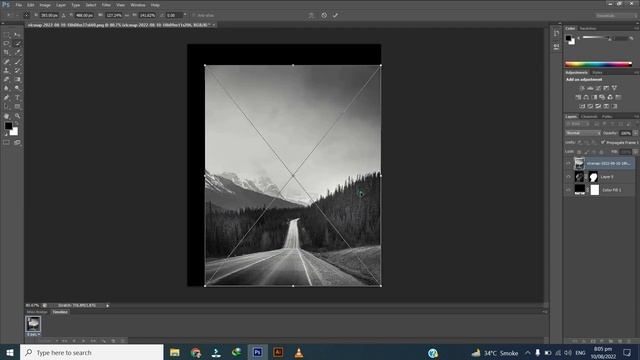Add a Black & White adjustment
640x360 pixels.
(594, 97)
